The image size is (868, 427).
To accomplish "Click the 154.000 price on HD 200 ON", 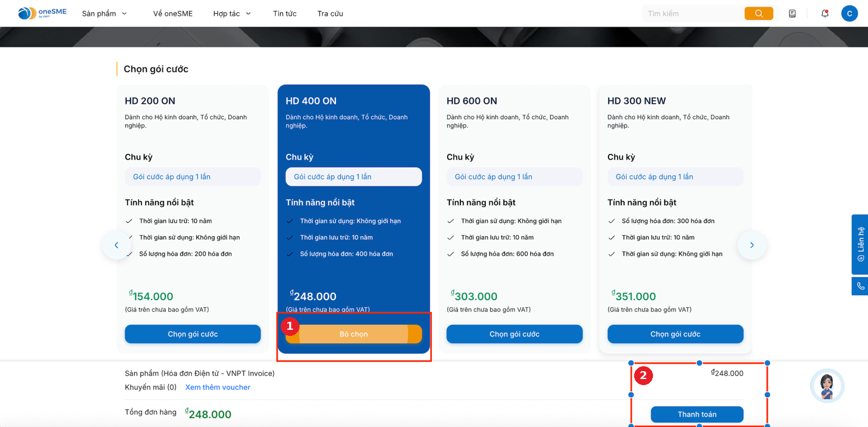I will click(151, 296).
